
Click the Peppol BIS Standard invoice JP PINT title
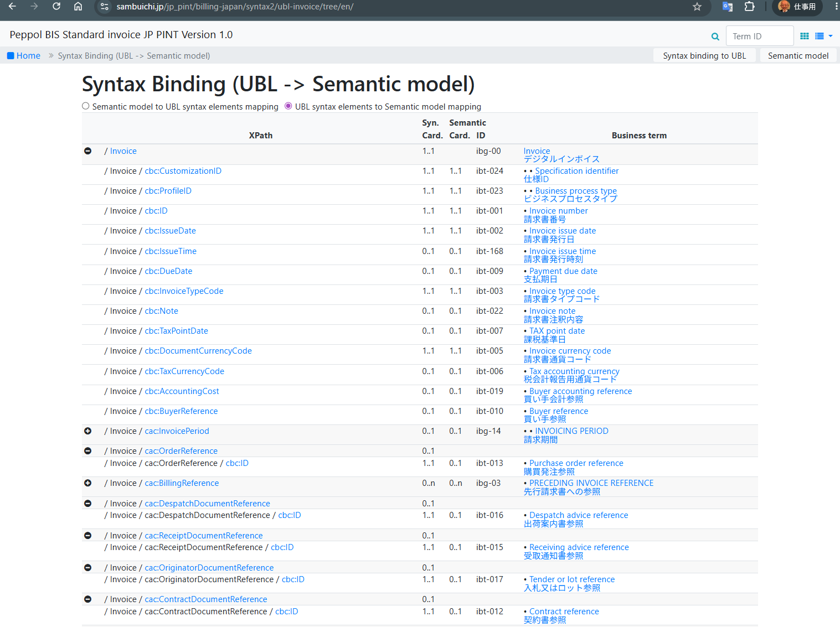(121, 34)
